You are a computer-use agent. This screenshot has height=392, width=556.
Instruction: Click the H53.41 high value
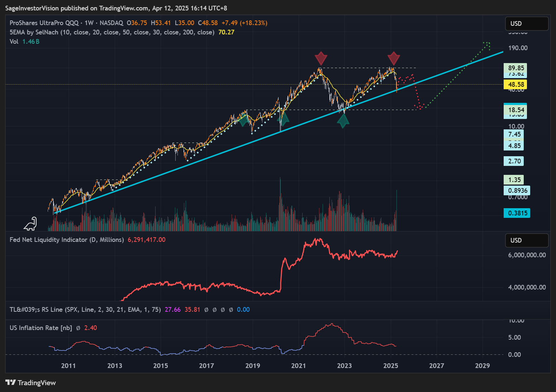161,23
